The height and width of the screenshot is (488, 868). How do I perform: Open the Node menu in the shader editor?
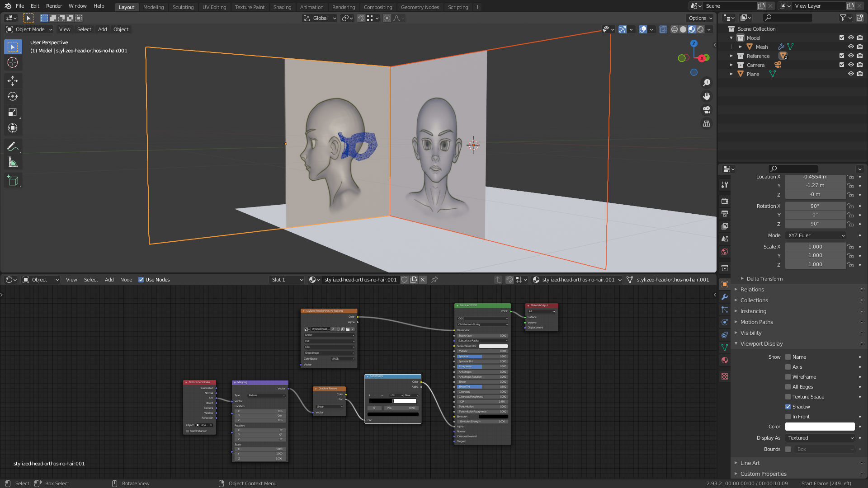click(x=126, y=280)
